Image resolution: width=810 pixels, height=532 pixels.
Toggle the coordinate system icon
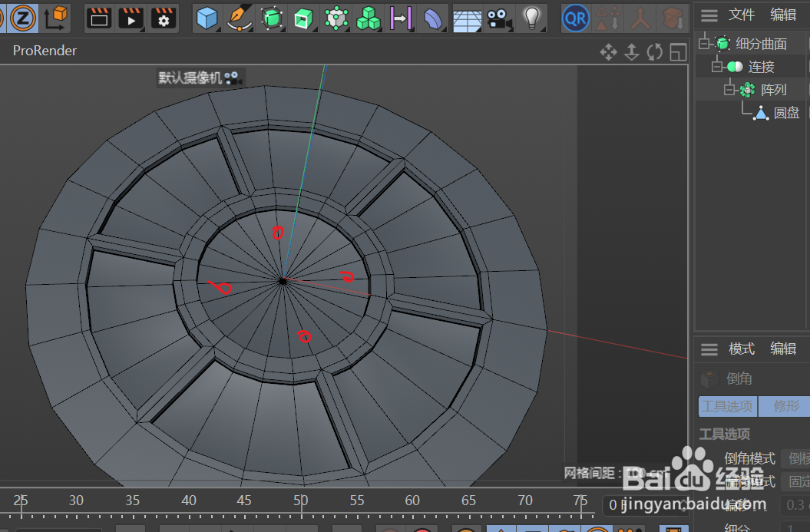tap(56, 18)
